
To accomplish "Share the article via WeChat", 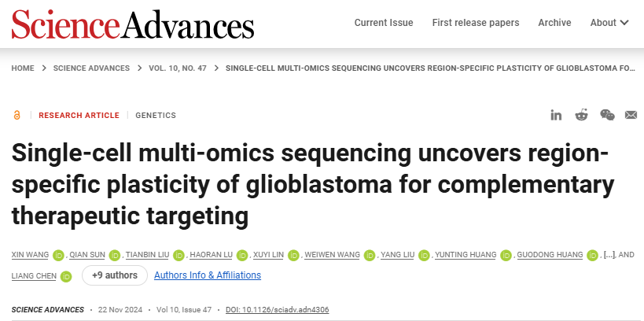I will (x=607, y=115).
